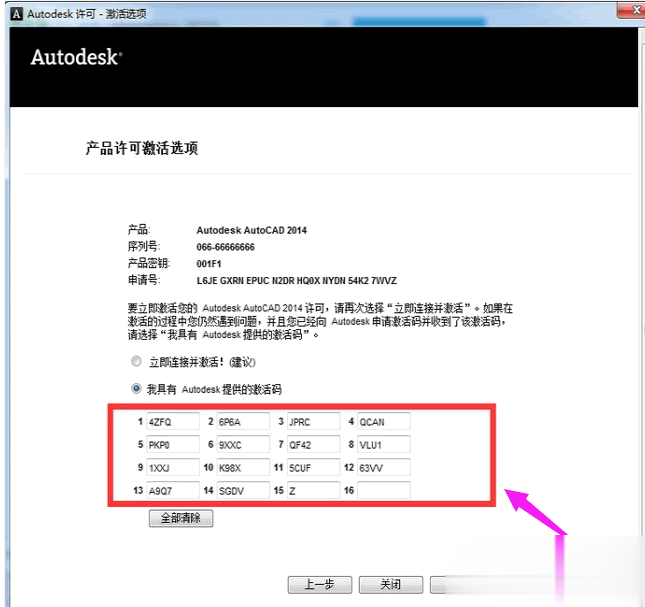Viewport: 645px width, 607px height.
Task: Close the Autodesk license window
Action: [632, 10]
